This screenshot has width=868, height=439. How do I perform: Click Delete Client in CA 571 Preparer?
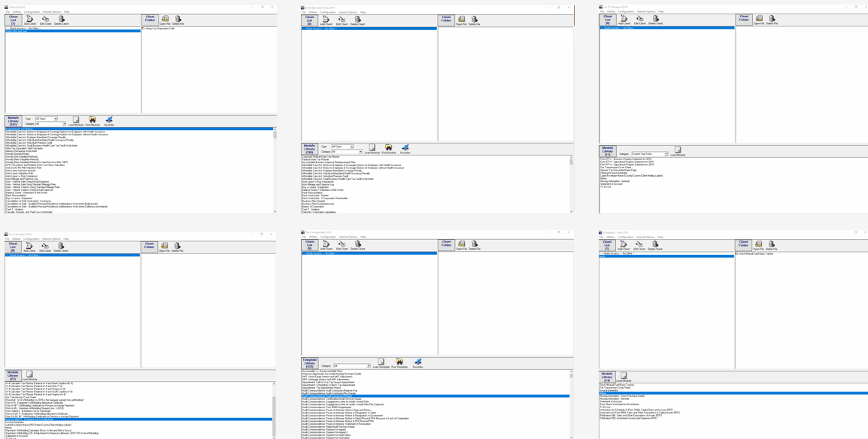point(655,20)
